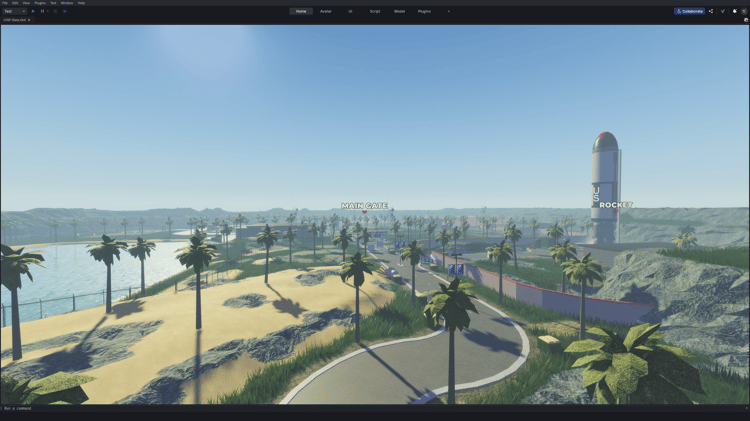This screenshot has height=421, width=750.
Task: Open the notifications bell
Action: click(x=735, y=11)
